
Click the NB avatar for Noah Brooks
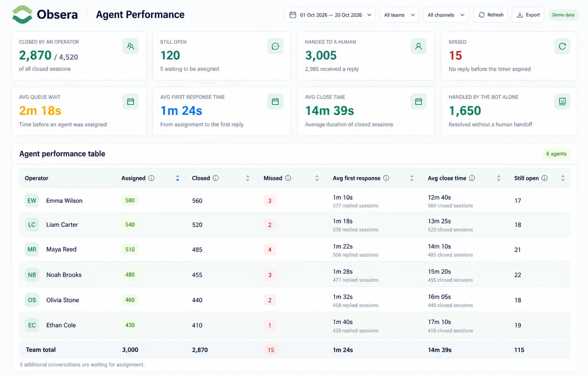(x=32, y=275)
